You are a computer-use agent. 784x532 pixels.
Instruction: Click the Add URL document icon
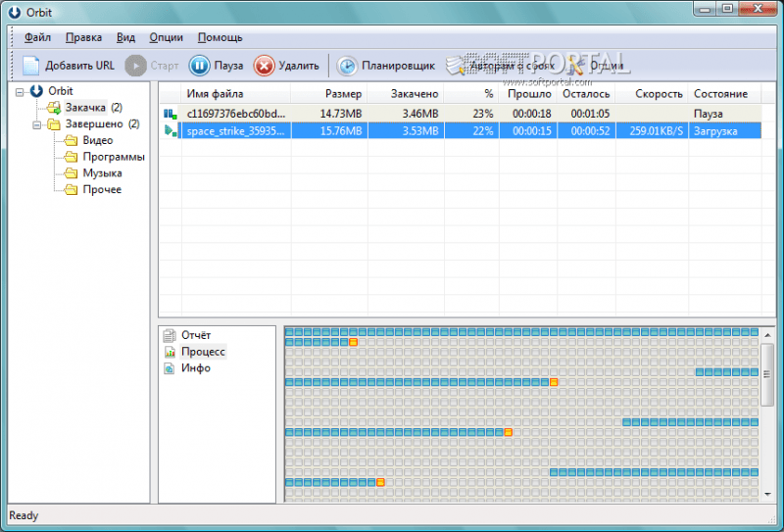pyautogui.click(x=30, y=66)
